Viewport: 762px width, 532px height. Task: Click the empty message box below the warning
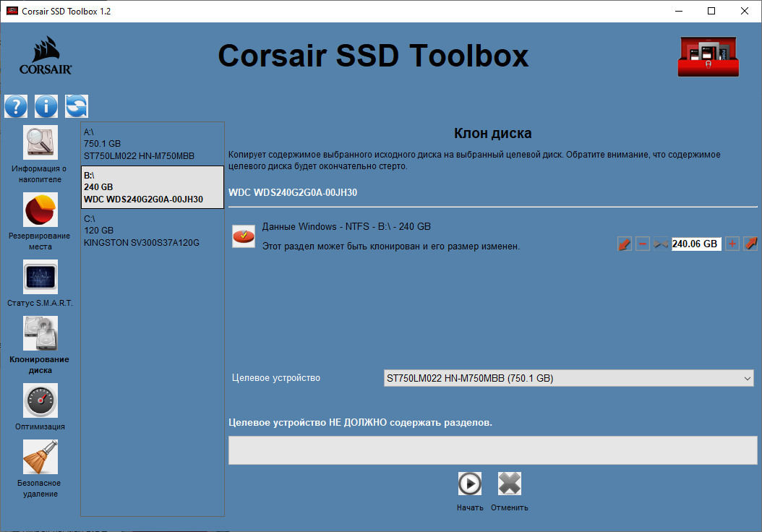pyautogui.click(x=493, y=450)
